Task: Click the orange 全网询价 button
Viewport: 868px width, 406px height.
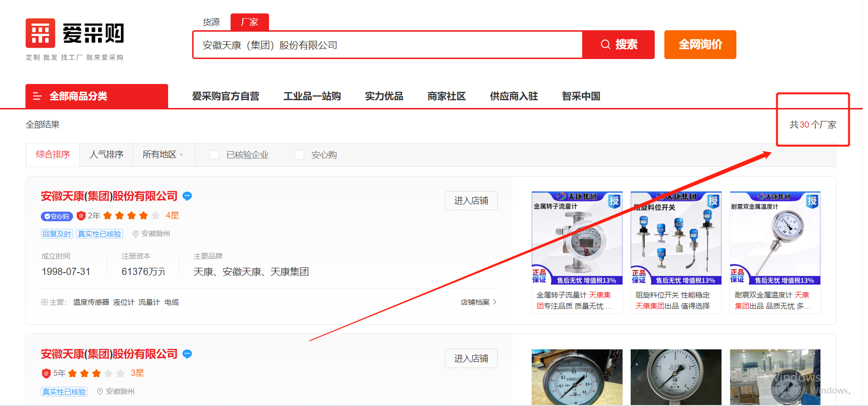Action: [x=700, y=45]
